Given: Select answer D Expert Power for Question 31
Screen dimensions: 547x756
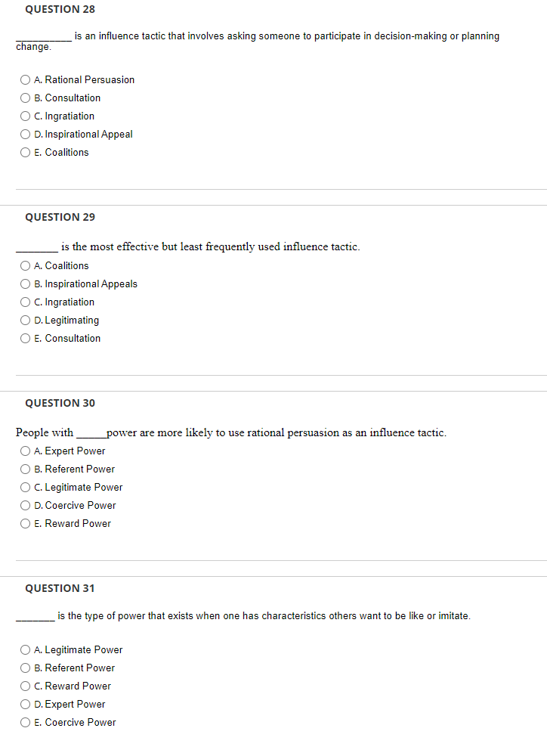Looking at the screenshot, I should coord(25,704).
